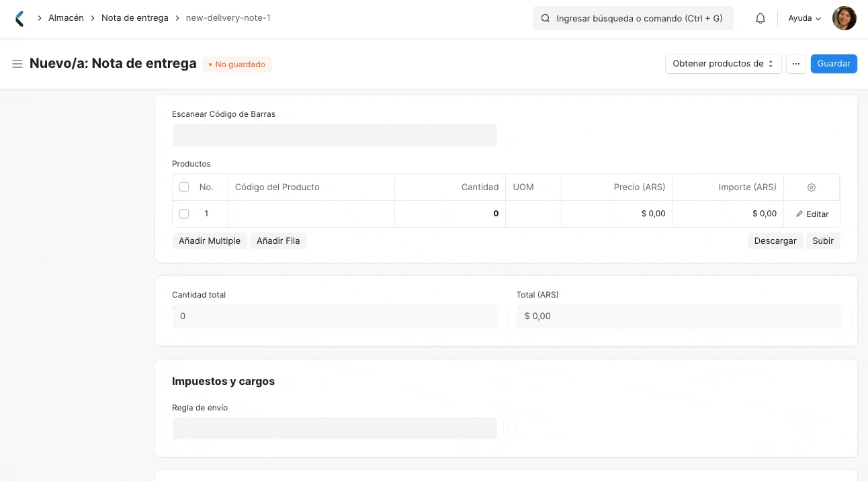868x481 pixels.
Task: Click the Nuevo/a: Nota de entrega title
Action: coord(113,64)
